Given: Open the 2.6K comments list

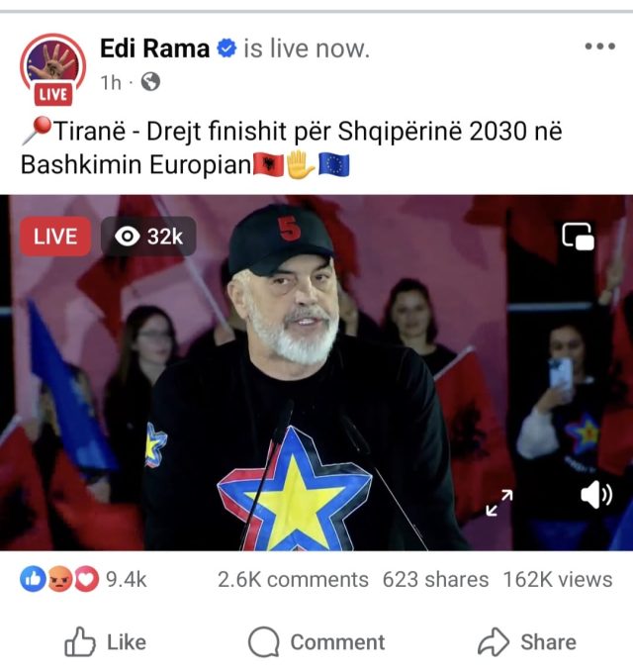Looking at the screenshot, I should tap(293, 579).
